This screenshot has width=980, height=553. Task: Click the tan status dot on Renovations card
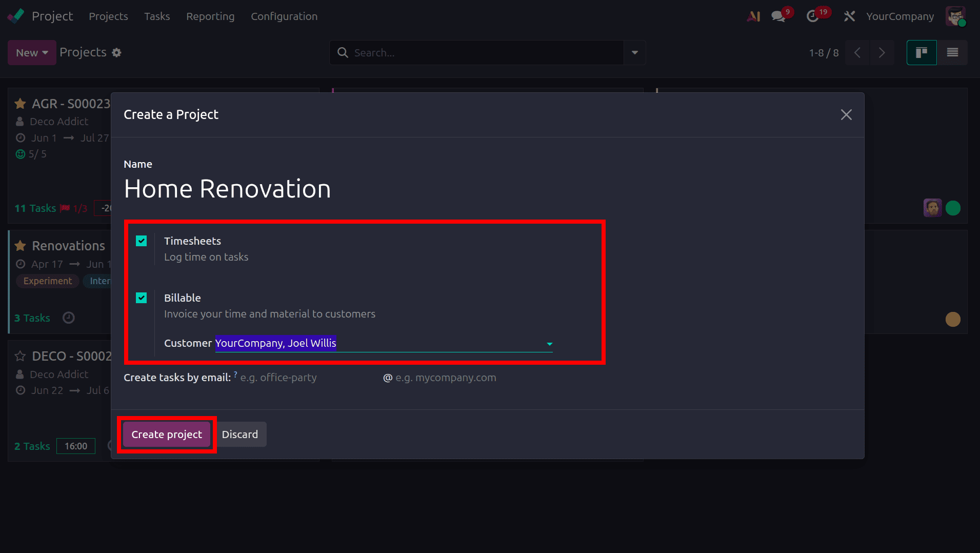click(953, 319)
